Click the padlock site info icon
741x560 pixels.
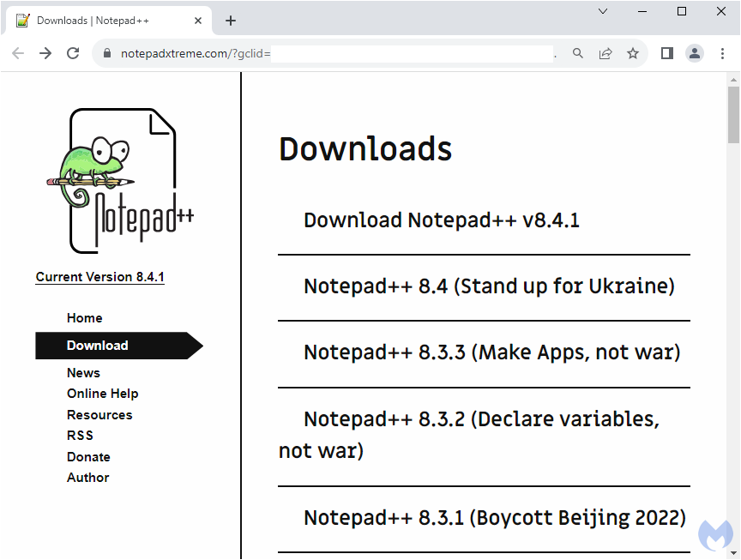point(107,53)
